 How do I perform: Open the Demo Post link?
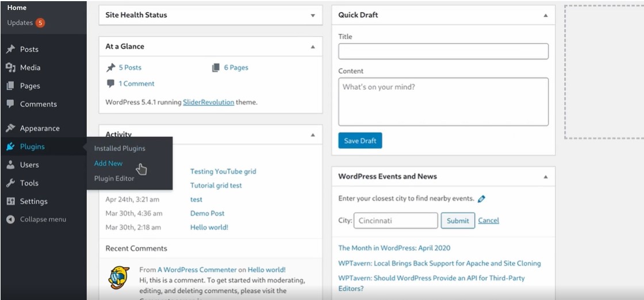pos(208,213)
